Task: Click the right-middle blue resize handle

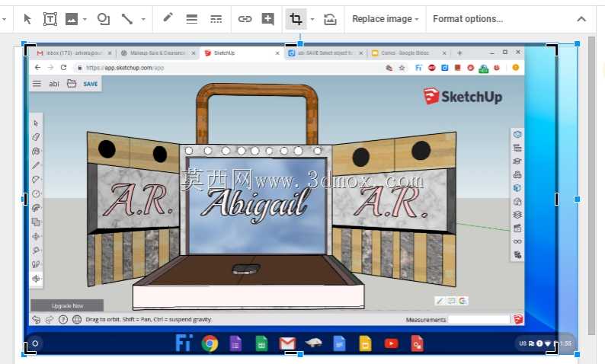Action: click(578, 199)
